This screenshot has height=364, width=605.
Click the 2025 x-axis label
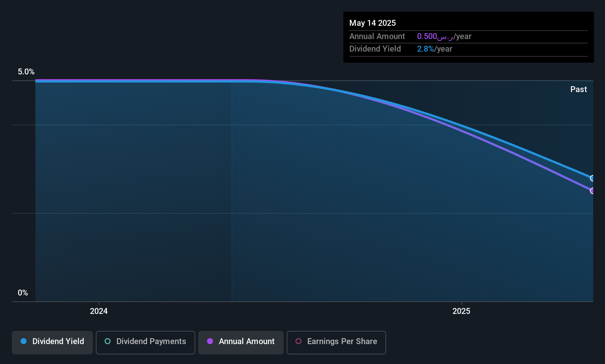pyautogui.click(x=461, y=311)
